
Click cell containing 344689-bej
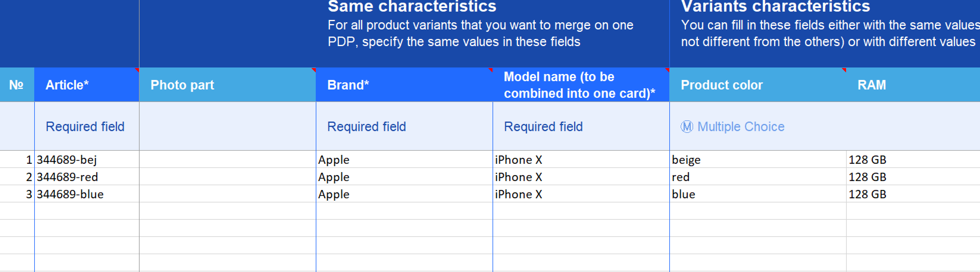[87, 160]
